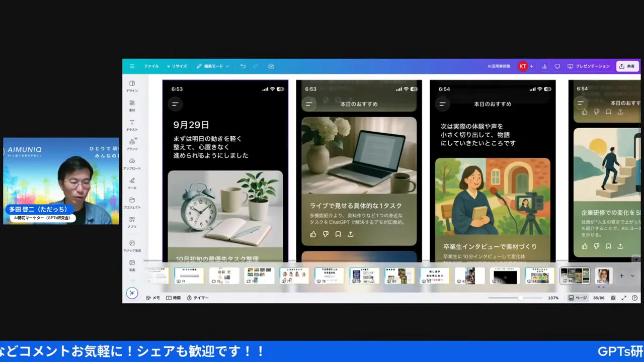Open the ブランド (Brand) panel
644x362 pixels.
coord(132,144)
